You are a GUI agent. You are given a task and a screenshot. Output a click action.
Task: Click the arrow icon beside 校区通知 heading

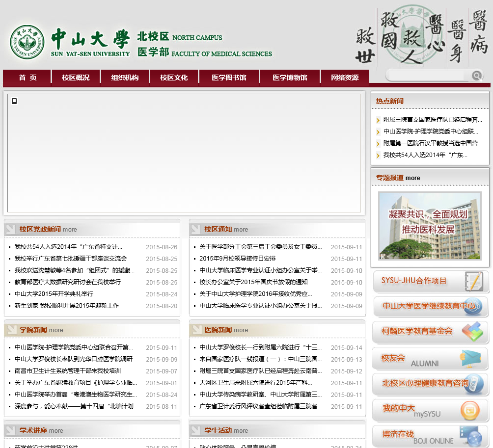195,229
